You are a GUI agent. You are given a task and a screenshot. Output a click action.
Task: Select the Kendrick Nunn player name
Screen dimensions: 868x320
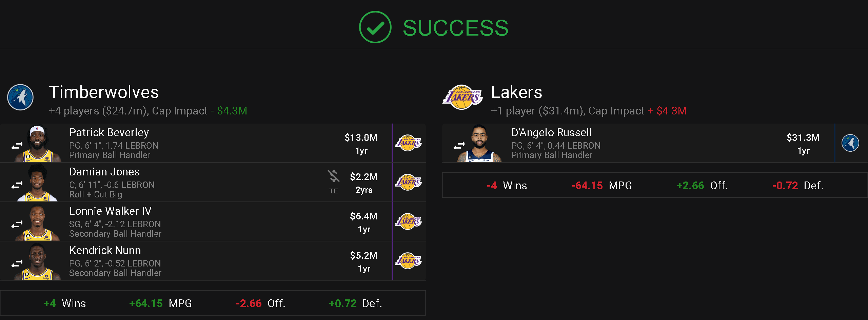tap(105, 250)
